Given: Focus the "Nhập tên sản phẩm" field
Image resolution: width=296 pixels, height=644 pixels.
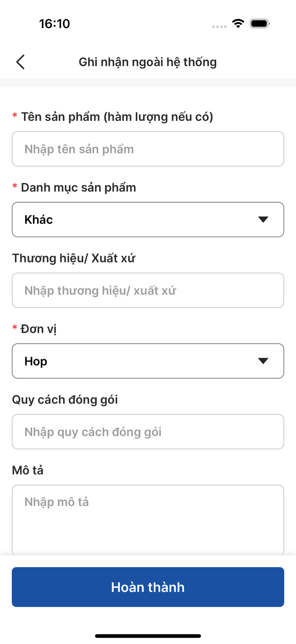Looking at the screenshot, I should tap(148, 149).
